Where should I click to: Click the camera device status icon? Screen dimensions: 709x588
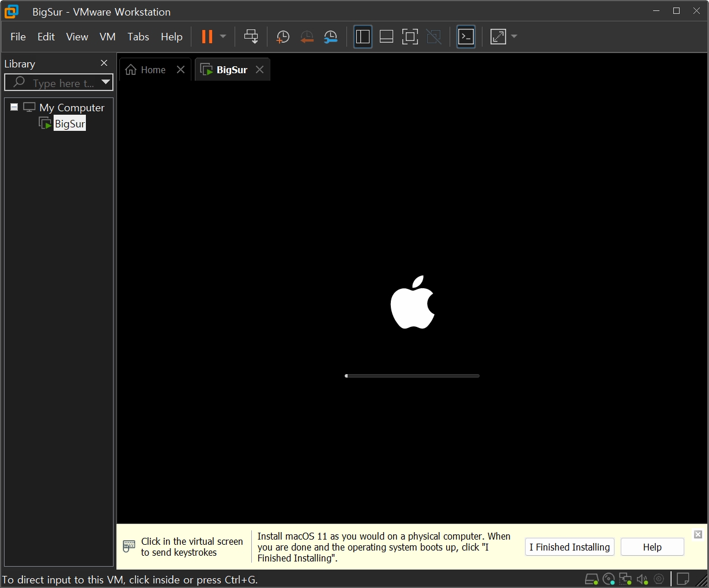click(659, 579)
